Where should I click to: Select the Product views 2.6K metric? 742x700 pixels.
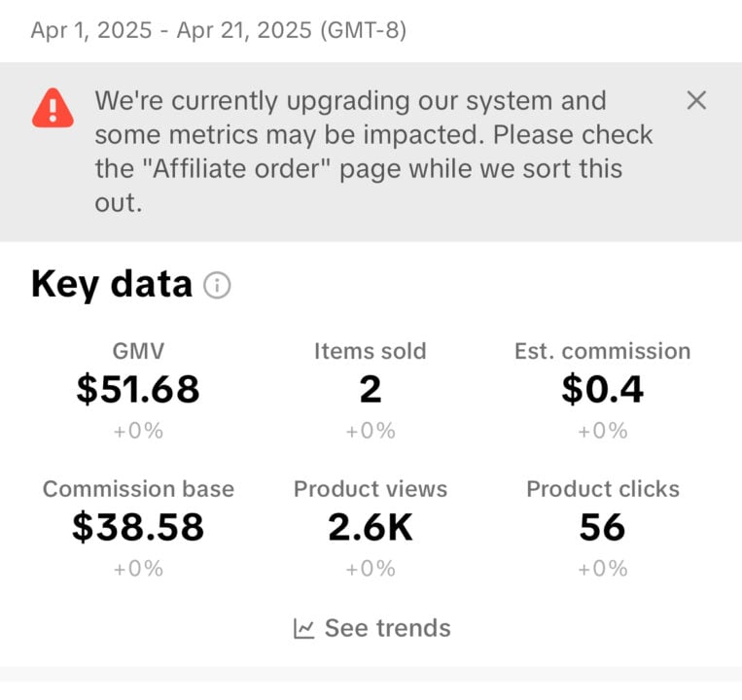pos(371,529)
